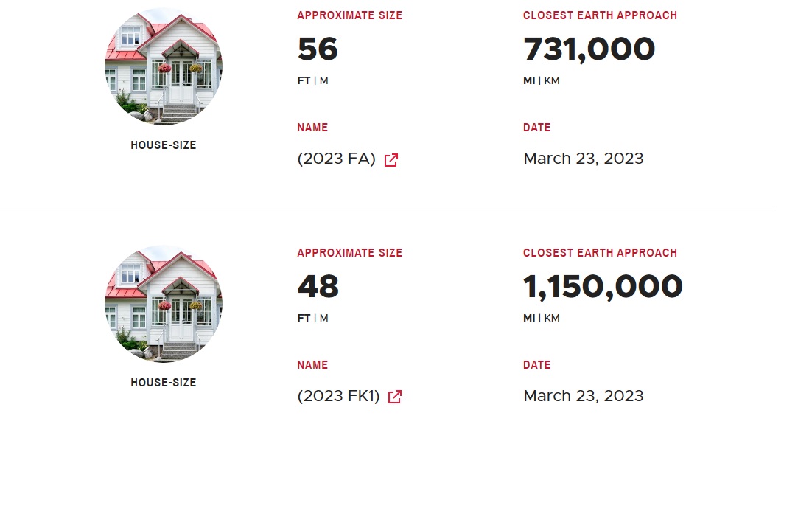Click the 731,000 closest approach value

pos(589,50)
